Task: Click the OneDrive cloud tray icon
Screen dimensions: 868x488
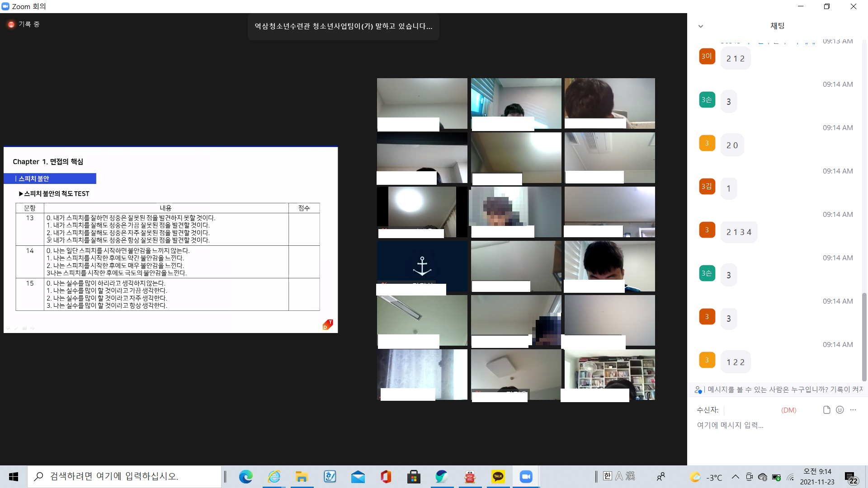Action: pos(763,477)
